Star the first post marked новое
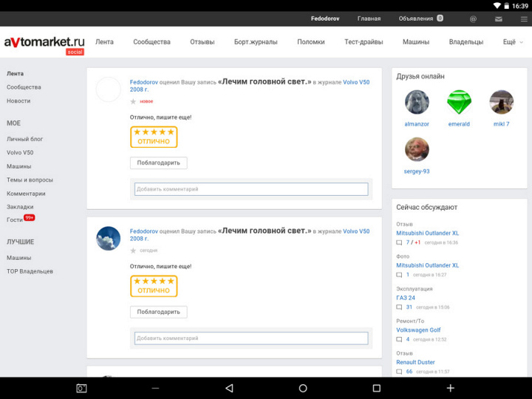 pos(133,101)
